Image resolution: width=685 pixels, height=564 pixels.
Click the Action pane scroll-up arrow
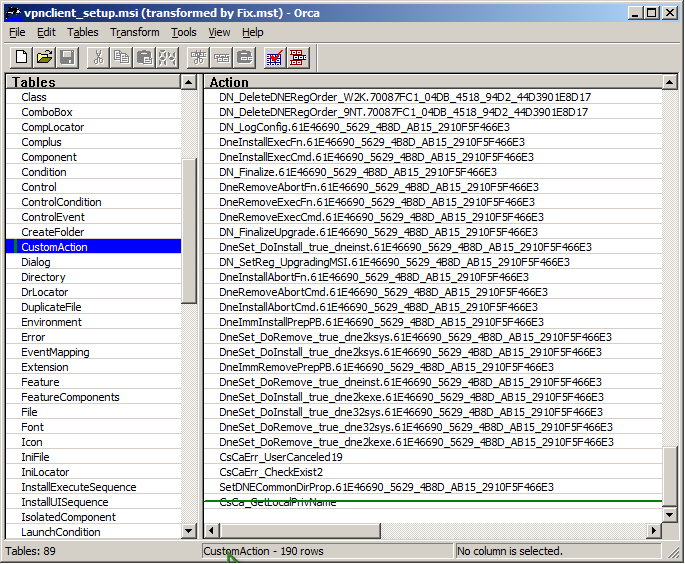pyautogui.click(x=670, y=82)
